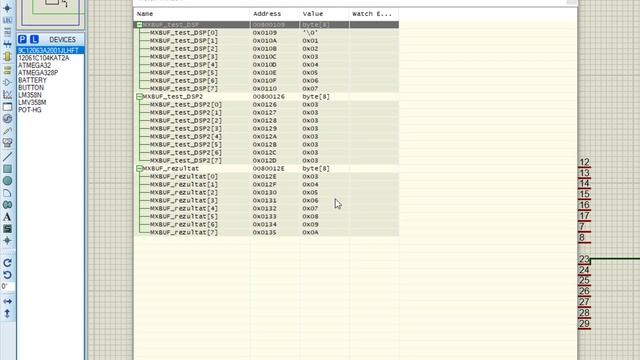Select the 2D Graphics Circle tool
The height and width of the screenshot is (360, 640).
tap(7, 181)
